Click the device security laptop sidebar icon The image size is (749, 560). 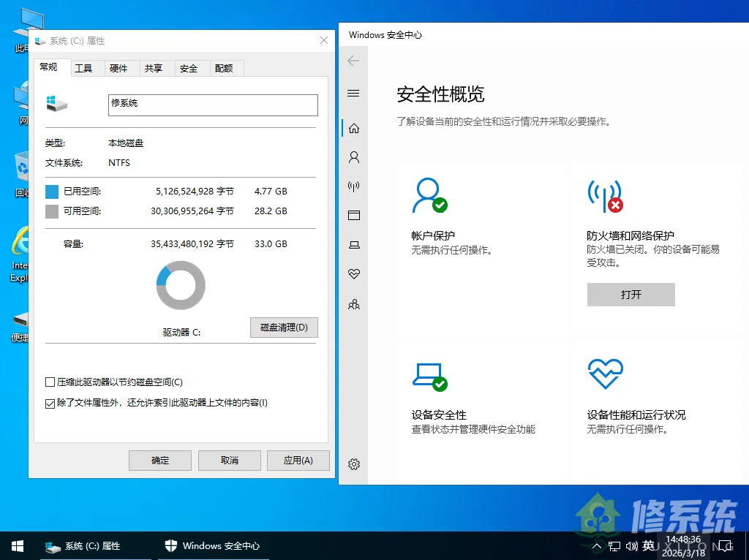pyautogui.click(x=354, y=244)
